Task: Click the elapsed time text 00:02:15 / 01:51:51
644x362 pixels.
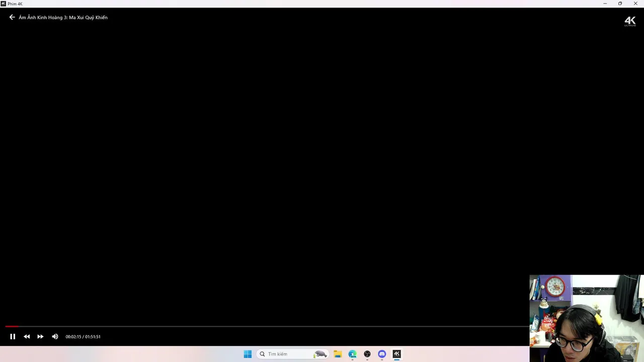Action: (83, 337)
